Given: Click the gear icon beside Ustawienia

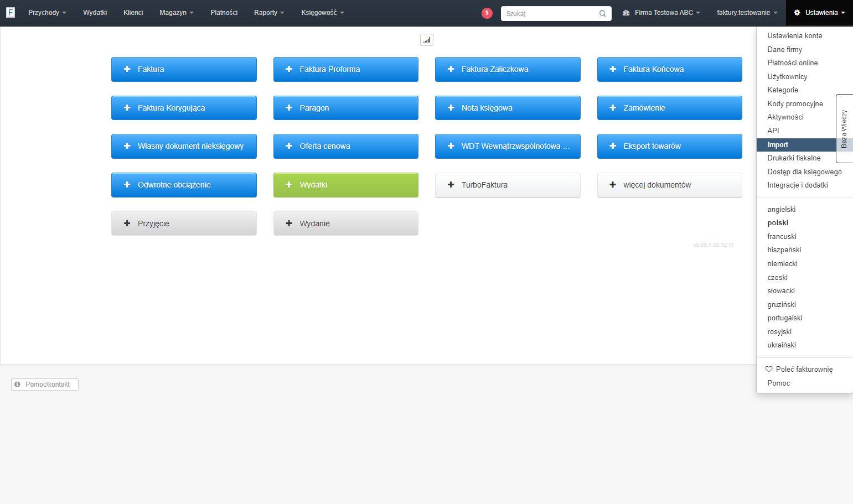Looking at the screenshot, I should click(797, 13).
